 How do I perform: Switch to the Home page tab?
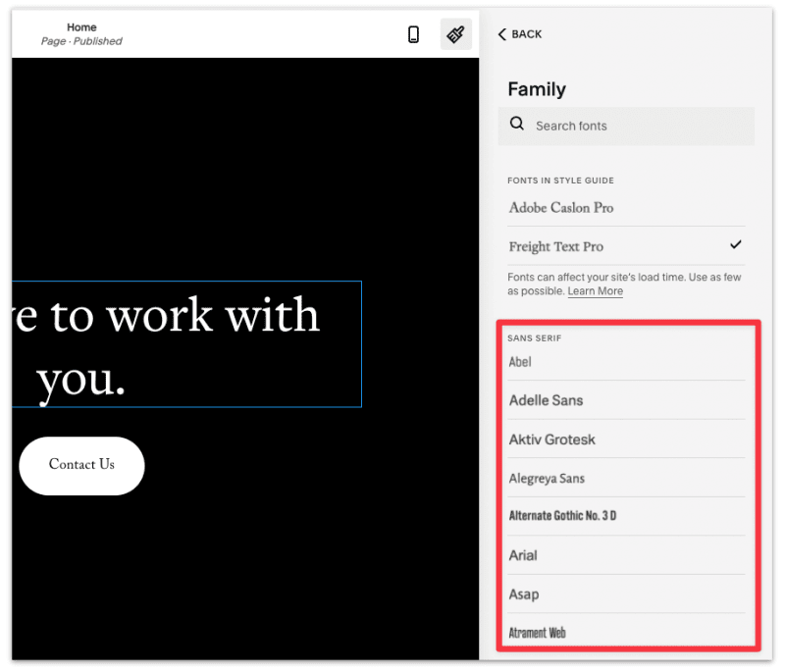[81, 33]
